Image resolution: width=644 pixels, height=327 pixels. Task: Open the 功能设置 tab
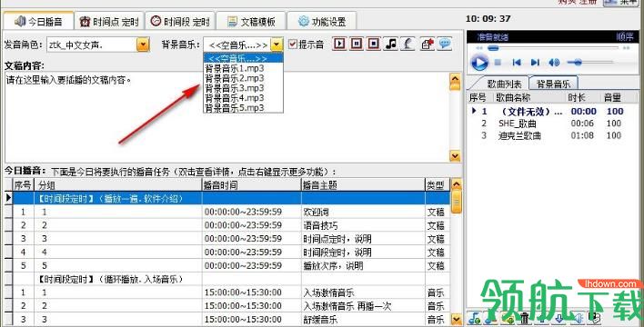coord(322,21)
